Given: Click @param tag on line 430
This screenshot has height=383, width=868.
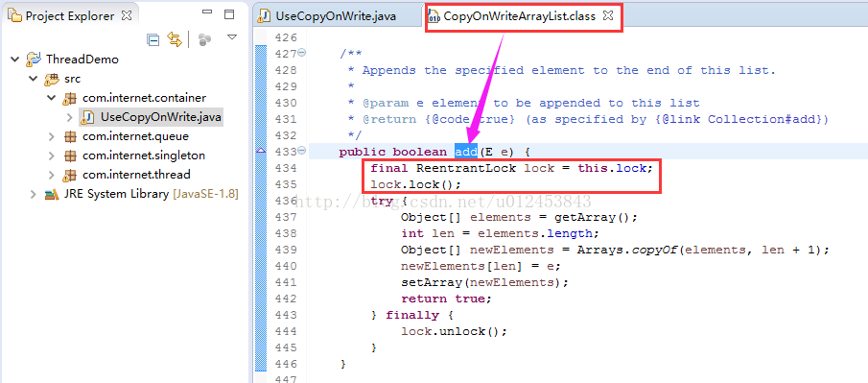Looking at the screenshot, I should click(386, 103).
